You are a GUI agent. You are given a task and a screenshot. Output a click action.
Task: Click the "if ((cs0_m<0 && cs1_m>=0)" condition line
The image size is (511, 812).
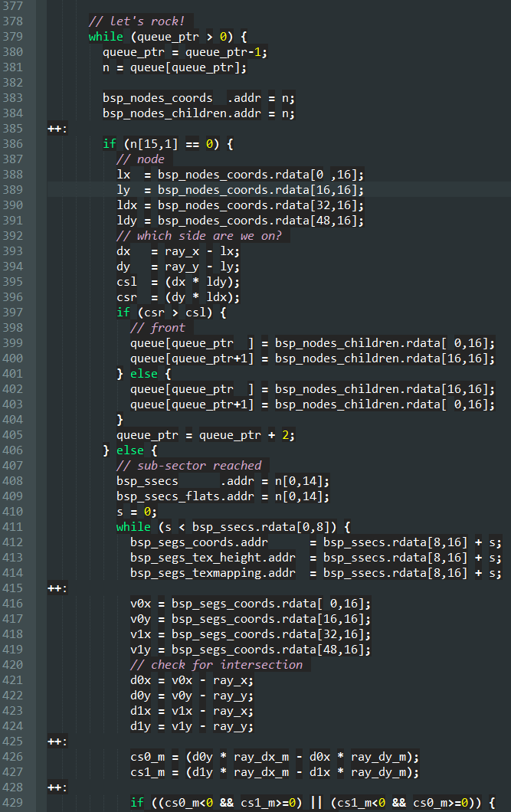click(313, 803)
